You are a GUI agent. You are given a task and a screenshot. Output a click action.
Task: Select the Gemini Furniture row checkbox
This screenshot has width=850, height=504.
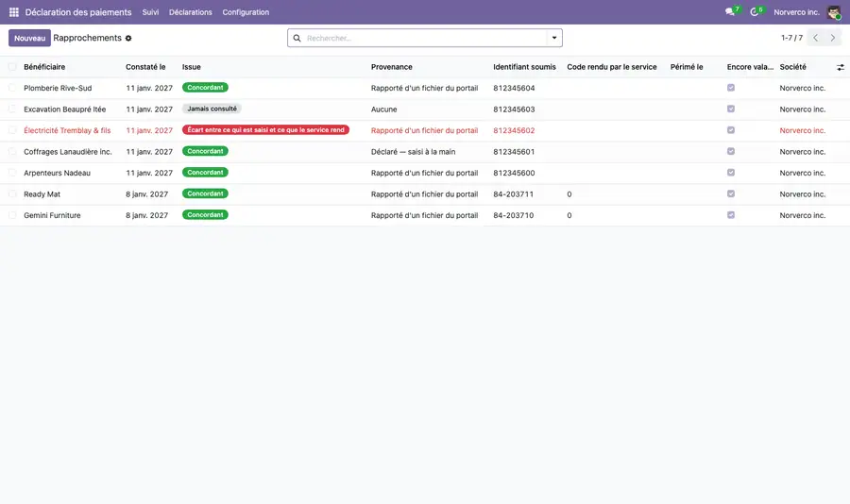[x=12, y=215]
